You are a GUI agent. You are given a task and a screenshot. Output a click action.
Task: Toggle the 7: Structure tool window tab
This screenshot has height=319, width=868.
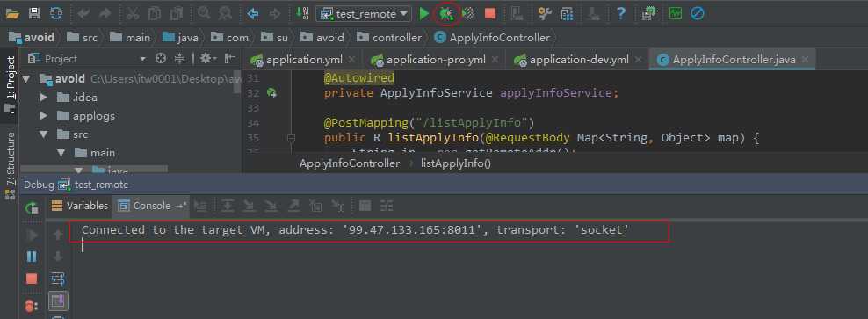(x=10, y=165)
